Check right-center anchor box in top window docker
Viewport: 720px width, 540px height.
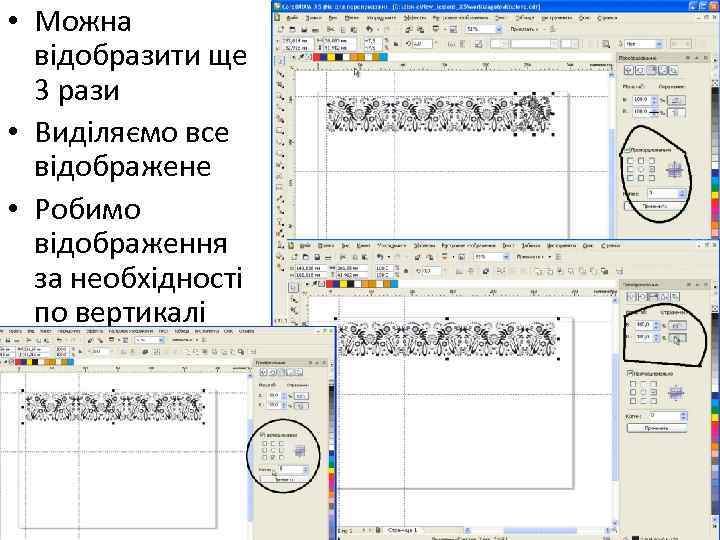652,169
